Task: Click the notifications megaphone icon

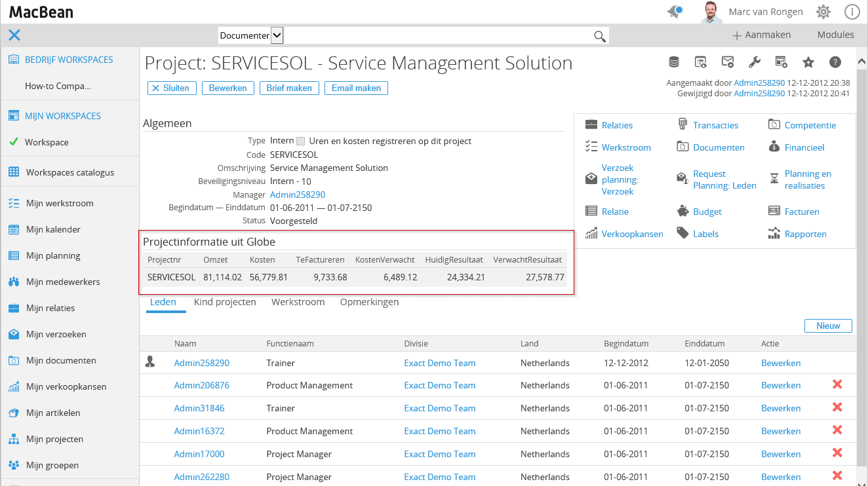Action: [675, 12]
